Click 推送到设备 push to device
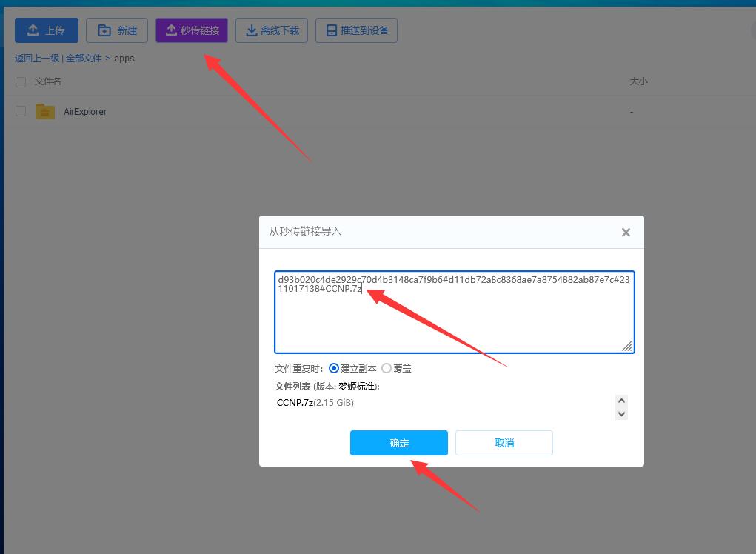This screenshot has height=554, width=756. [x=356, y=30]
